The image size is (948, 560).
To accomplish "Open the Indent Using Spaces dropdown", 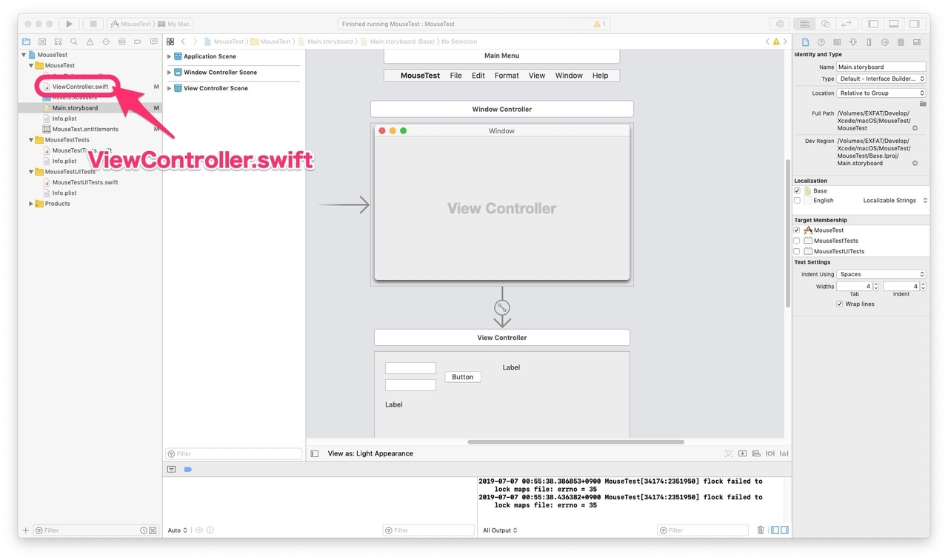I will point(881,274).
